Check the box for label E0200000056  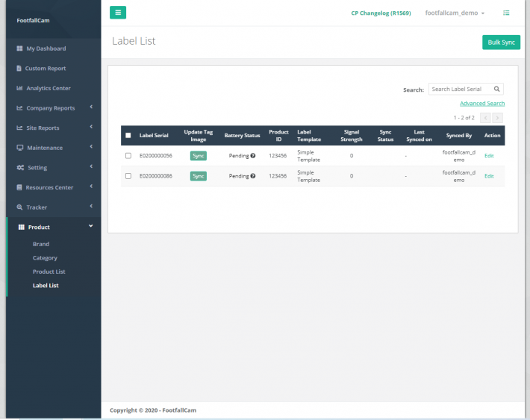[x=128, y=156]
